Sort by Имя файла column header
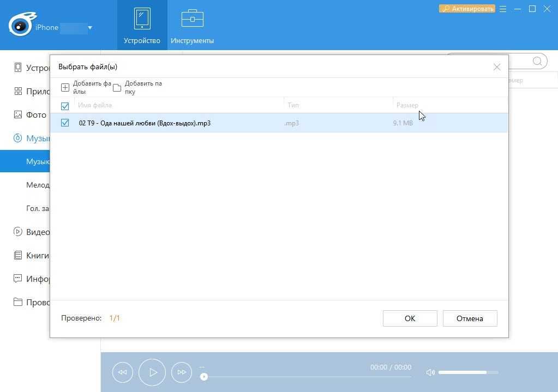558x392 pixels. (x=95, y=105)
